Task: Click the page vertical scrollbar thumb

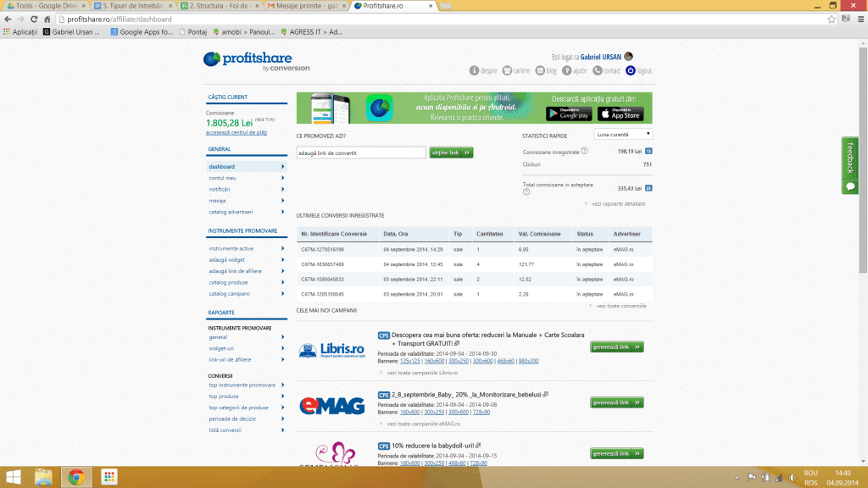Action: click(x=862, y=160)
